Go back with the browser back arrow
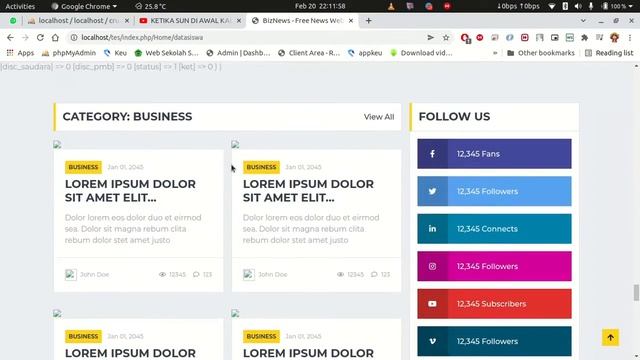The height and width of the screenshot is (360, 640). (x=10, y=38)
